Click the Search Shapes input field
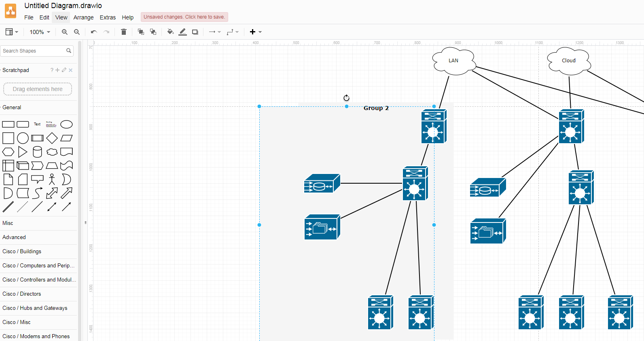 (x=33, y=51)
